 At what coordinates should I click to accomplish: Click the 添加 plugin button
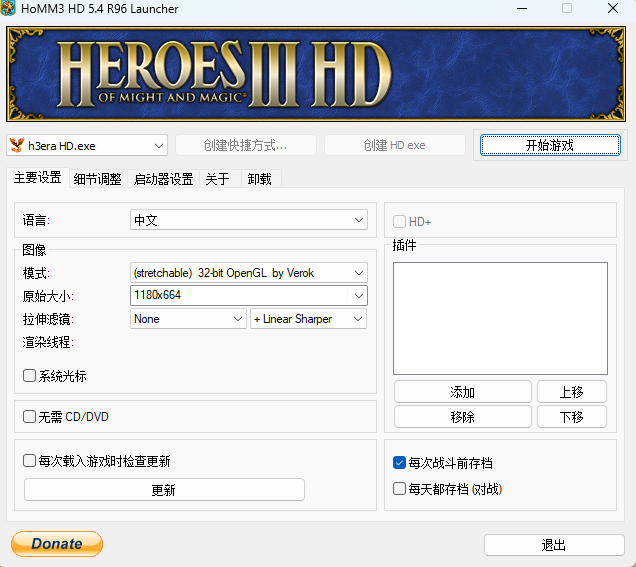click(x=462, y=392)
